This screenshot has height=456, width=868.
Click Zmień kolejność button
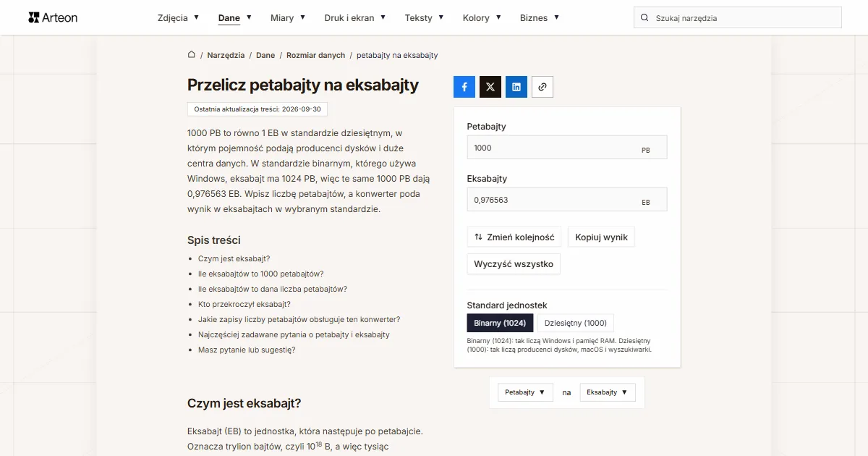(514, 237)
